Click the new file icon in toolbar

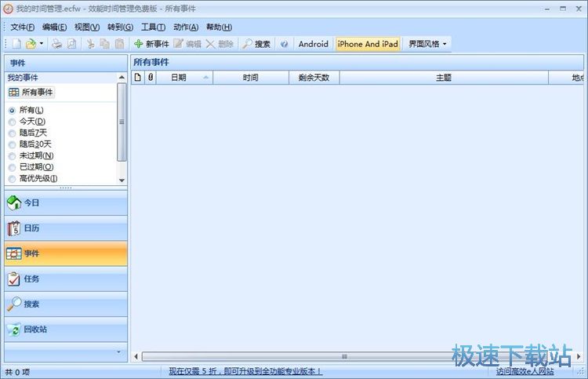click(x=16, y=44)
